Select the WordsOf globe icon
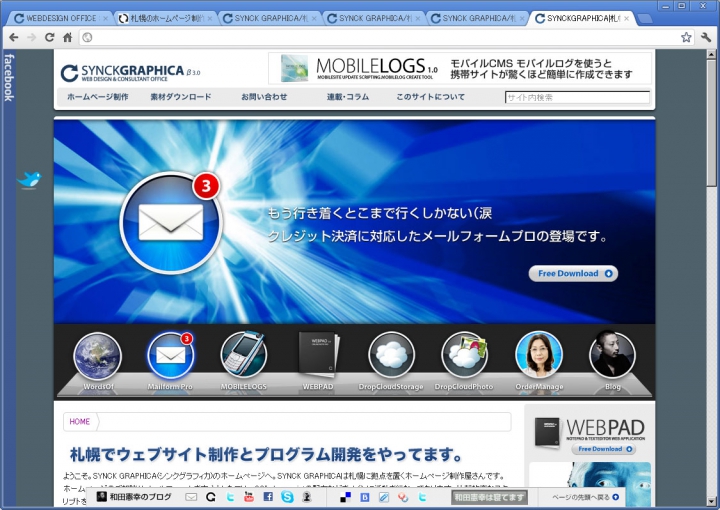 pyautogui.click(x=97, y=356)
